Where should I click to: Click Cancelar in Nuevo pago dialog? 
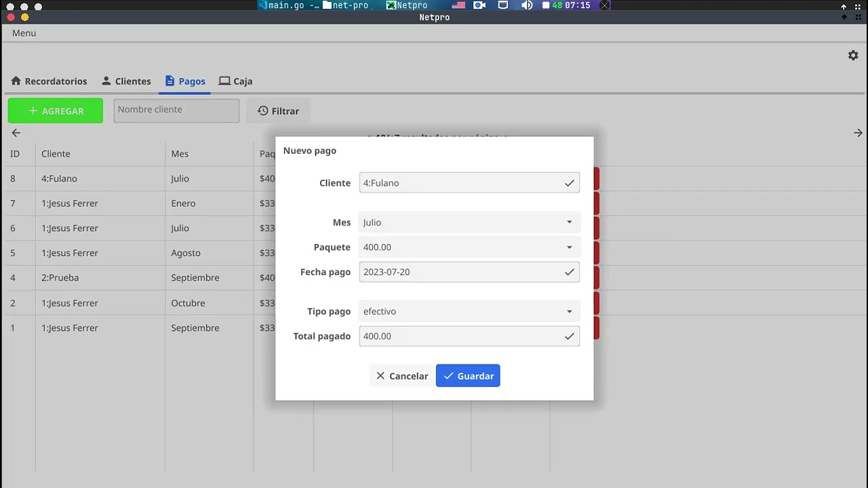[x=402, y=376]
